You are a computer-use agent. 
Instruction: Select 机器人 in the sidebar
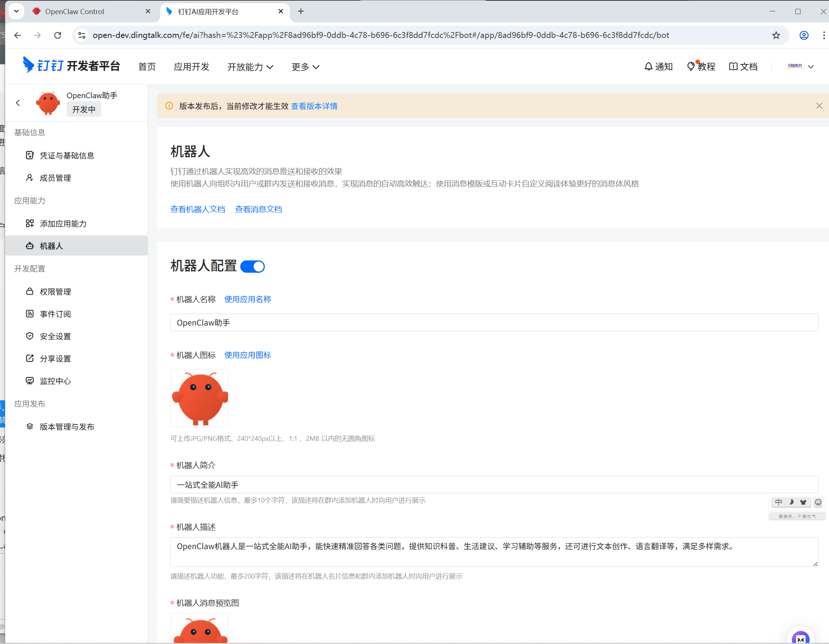52,246
